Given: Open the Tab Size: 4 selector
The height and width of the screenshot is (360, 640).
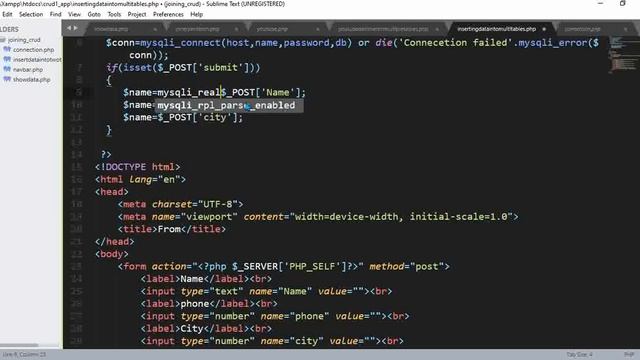Looking at the screenshot, I should 579,355.
